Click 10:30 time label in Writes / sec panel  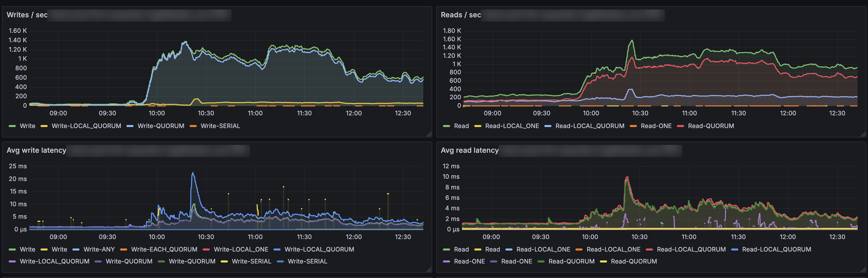pos(206,113)
